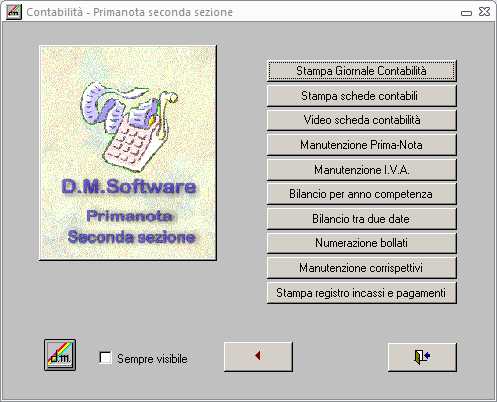Click the window title bar text
The width and height of the screenshot is (497, 402).
point(129,12)
